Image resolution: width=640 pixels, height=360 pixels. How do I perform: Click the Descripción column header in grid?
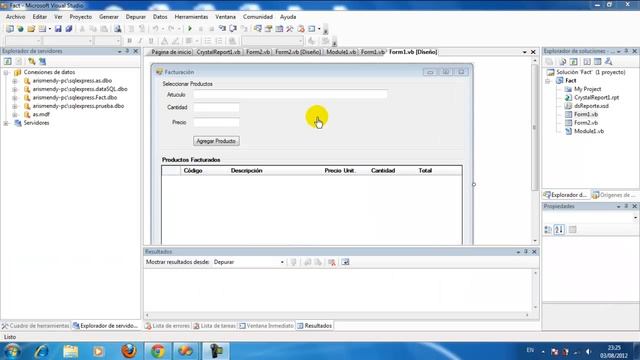(x=247, y=171)
